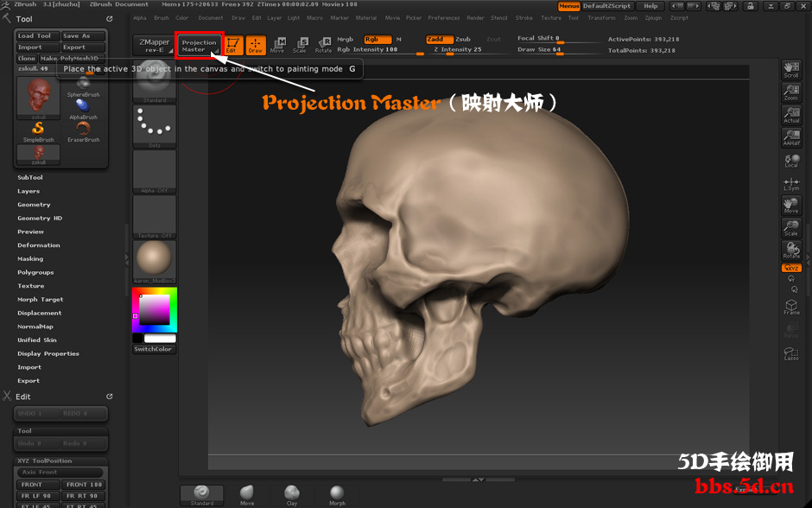Click the Make PolyMesh3D button
This screenshot has width=812, height=508.
tap(72, 59)
